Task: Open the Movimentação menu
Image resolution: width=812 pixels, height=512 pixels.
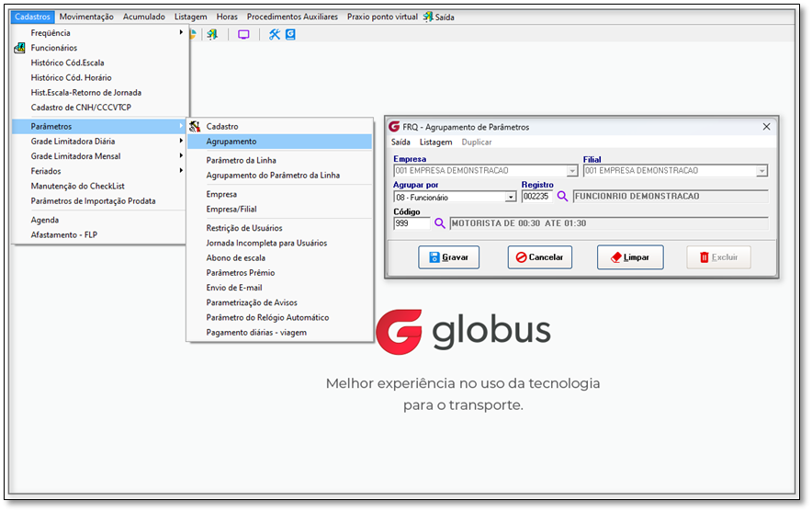Action: tap(86, 17)
